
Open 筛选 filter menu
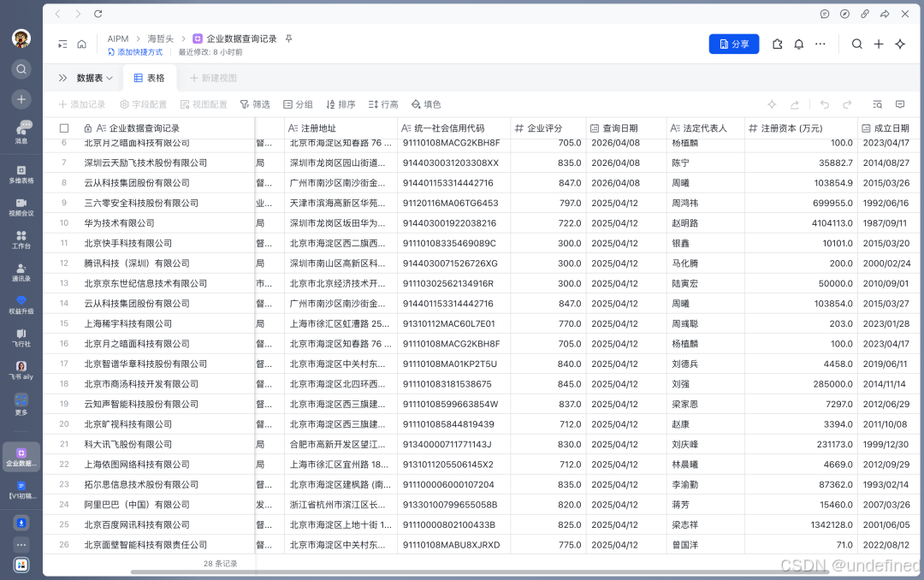(x=255, y=104)
